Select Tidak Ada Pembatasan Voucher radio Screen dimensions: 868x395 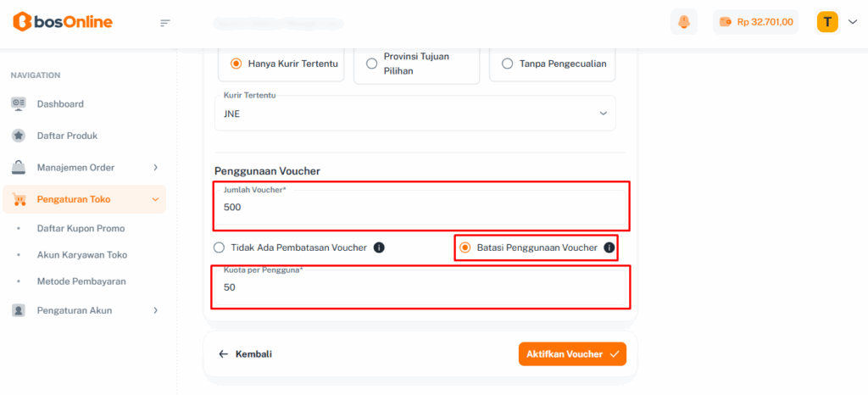pos(220,248)
